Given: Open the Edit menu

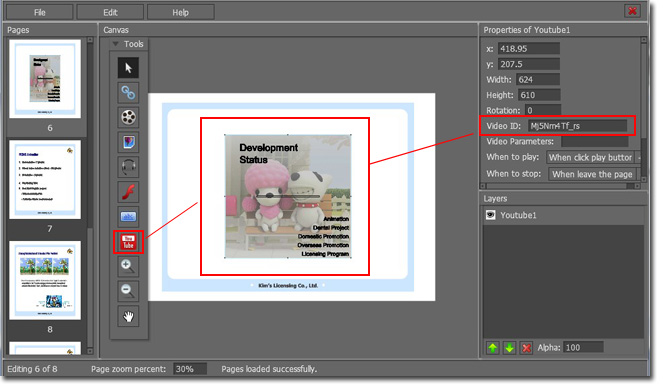Looking at the screenshot, I should pos(110,12).
